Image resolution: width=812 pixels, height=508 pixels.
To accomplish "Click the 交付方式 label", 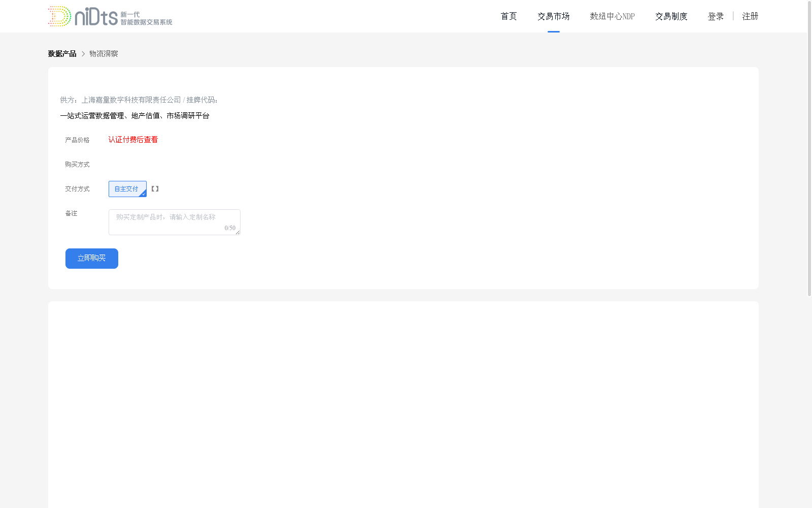I will tap(77, 189).
